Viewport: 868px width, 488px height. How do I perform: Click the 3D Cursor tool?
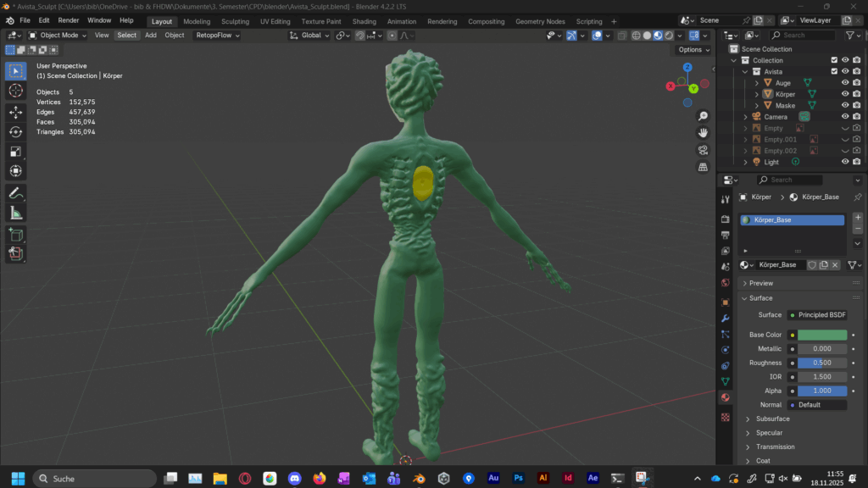click(15, 91)
